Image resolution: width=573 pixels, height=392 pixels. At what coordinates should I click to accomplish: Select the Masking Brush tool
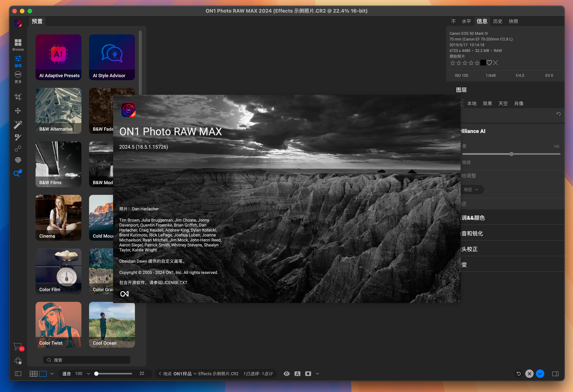tap(18, 137)
